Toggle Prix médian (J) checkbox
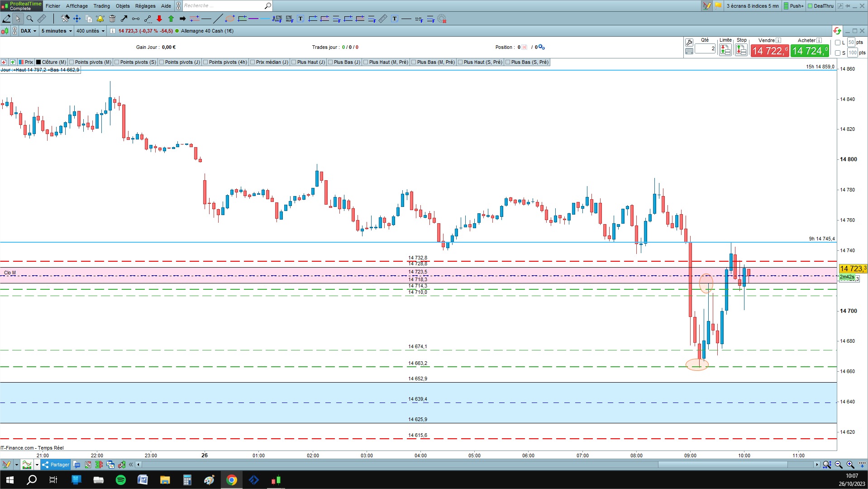 click(253, 62)
